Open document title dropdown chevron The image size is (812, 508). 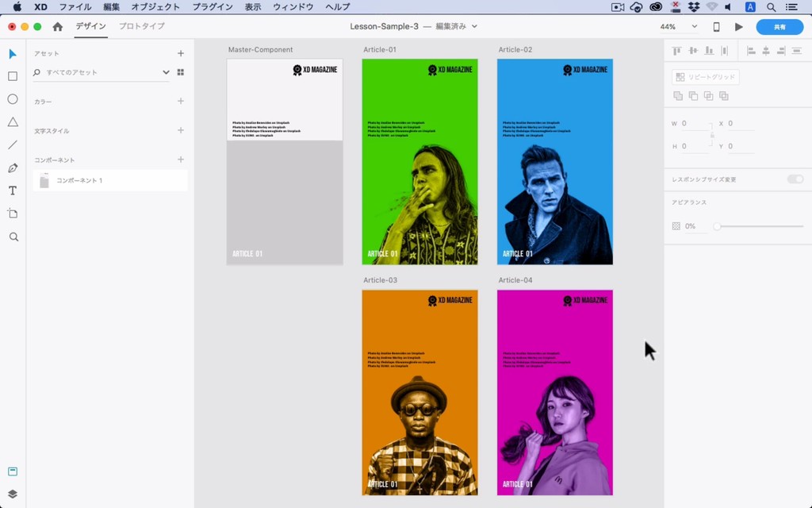click(474, 26)
